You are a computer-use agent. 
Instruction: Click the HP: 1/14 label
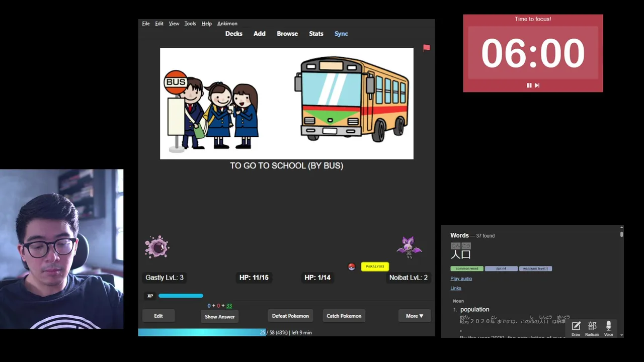317,278
